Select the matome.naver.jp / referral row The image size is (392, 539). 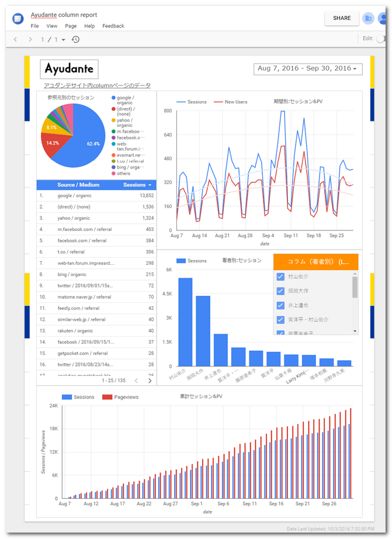pos(96,297)
